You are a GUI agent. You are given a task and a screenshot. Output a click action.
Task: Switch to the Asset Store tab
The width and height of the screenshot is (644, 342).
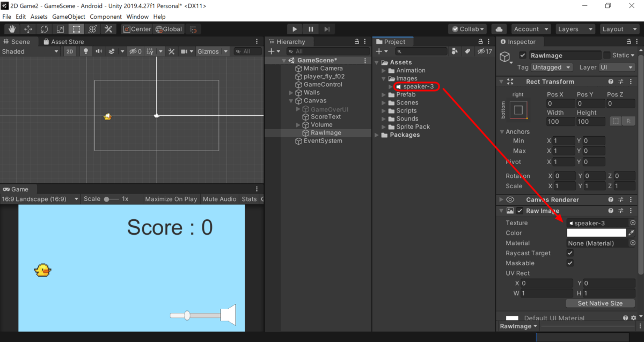pyautogui.click(x=63, y=42)
